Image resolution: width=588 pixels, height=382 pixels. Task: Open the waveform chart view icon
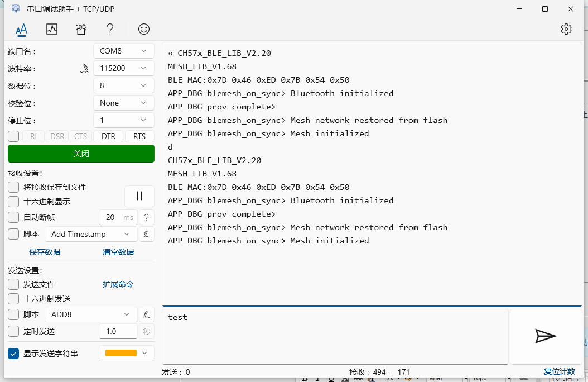(52, 29)
